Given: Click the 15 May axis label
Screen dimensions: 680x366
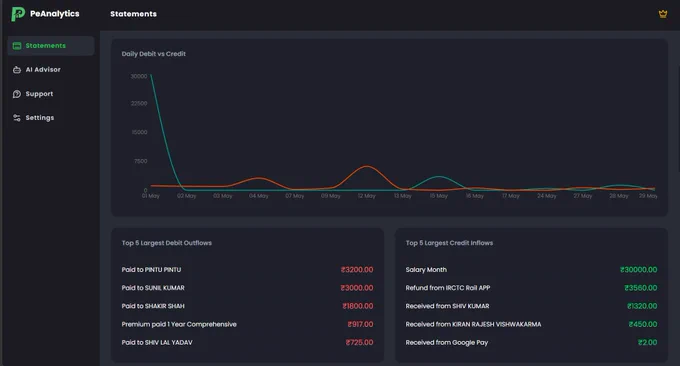Looking at the screenshot, I should (x=439, y=196).
